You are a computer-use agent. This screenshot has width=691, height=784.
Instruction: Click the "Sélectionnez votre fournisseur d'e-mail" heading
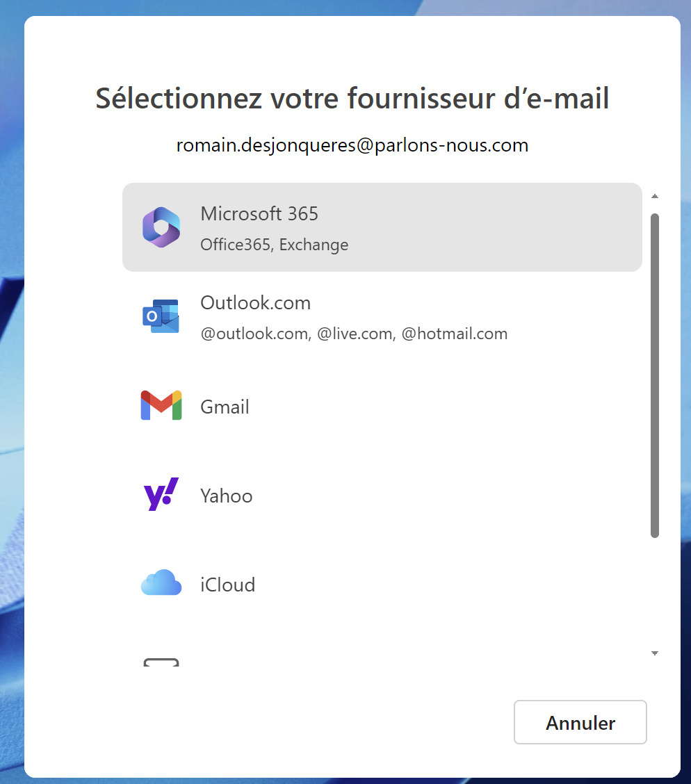point(352,98)
